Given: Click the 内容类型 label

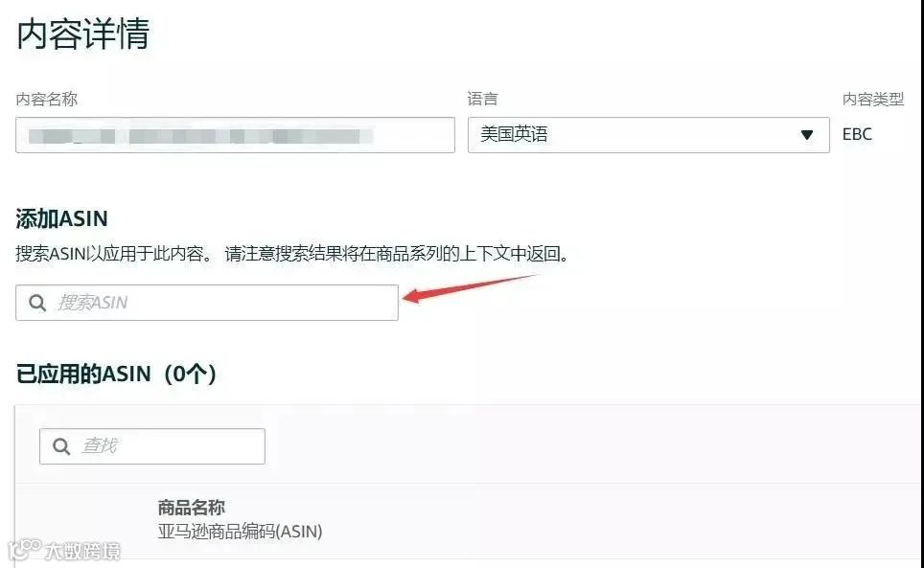Looking at the screenshot, I should 873,99.
